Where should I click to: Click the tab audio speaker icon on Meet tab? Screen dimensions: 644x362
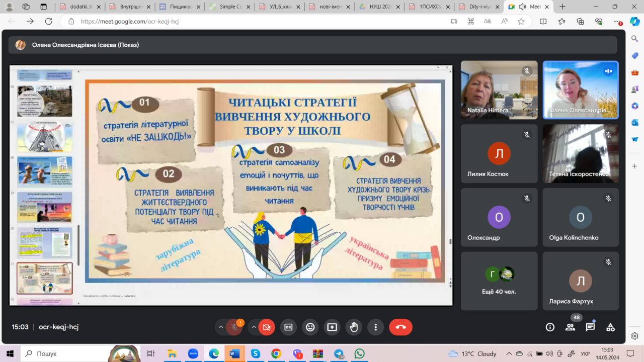(x=522, y=7)
